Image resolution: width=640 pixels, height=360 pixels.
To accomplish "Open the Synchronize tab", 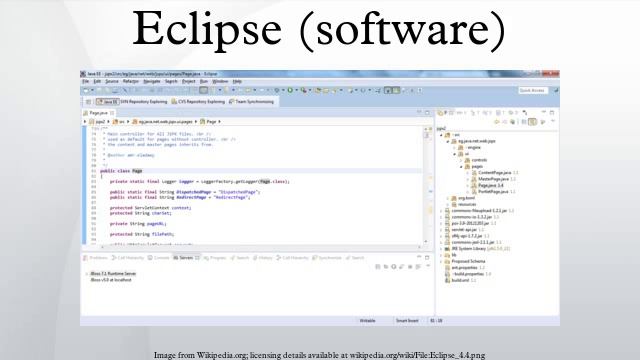I will tap(327, 258).
